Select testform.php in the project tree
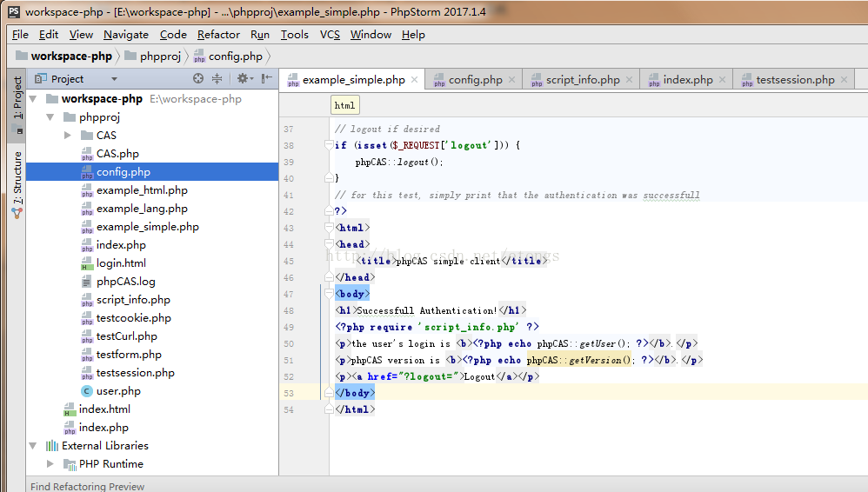Screen dimensions: 868x492 [x=129, y=354]
